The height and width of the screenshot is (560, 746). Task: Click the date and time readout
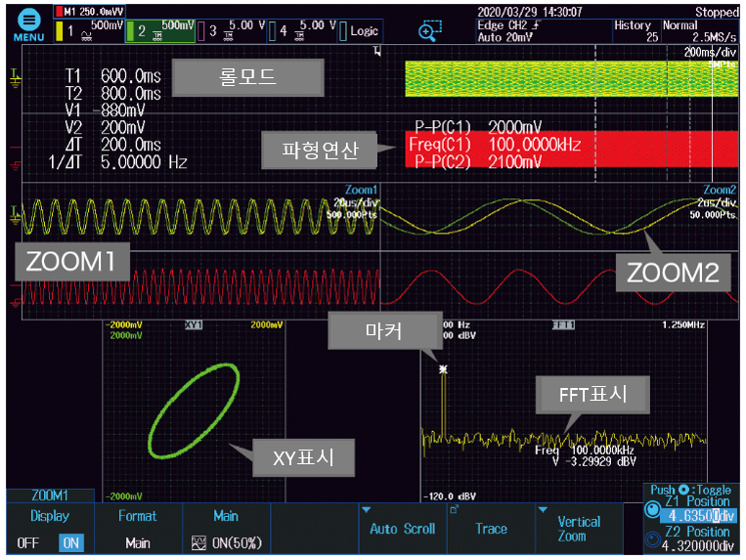pos(530,12)
